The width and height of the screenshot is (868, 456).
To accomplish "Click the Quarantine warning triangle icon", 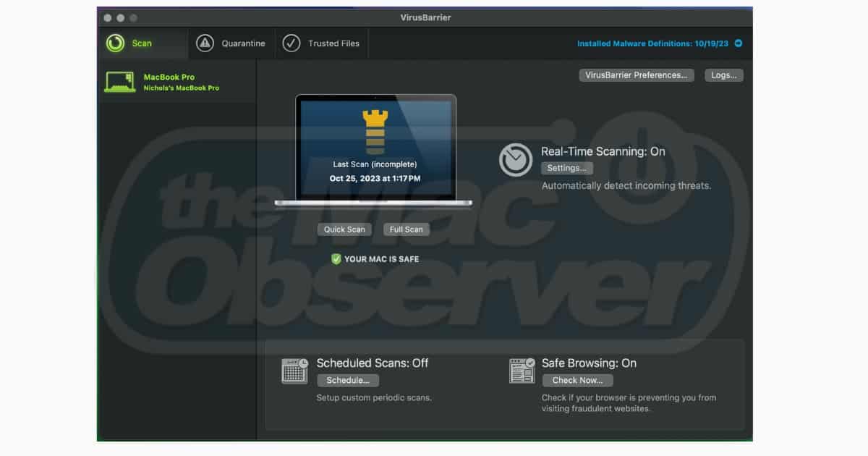I will point(205,43).
